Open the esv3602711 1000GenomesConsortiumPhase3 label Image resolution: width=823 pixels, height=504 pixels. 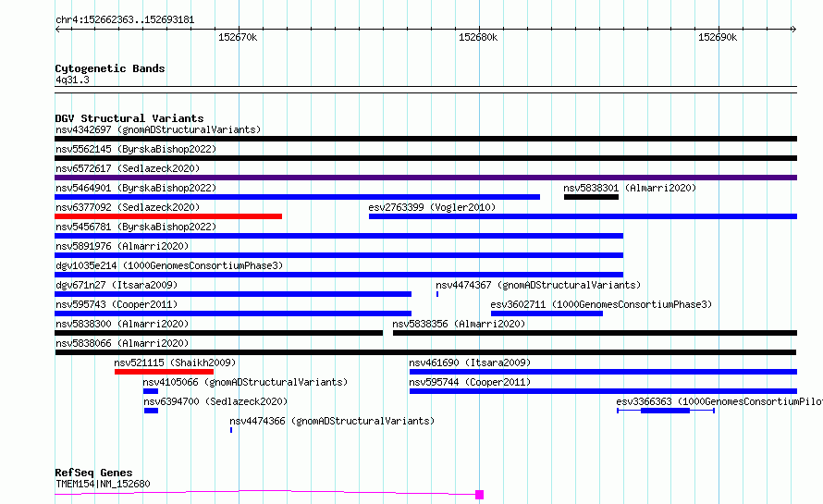[x=601, y=304]
